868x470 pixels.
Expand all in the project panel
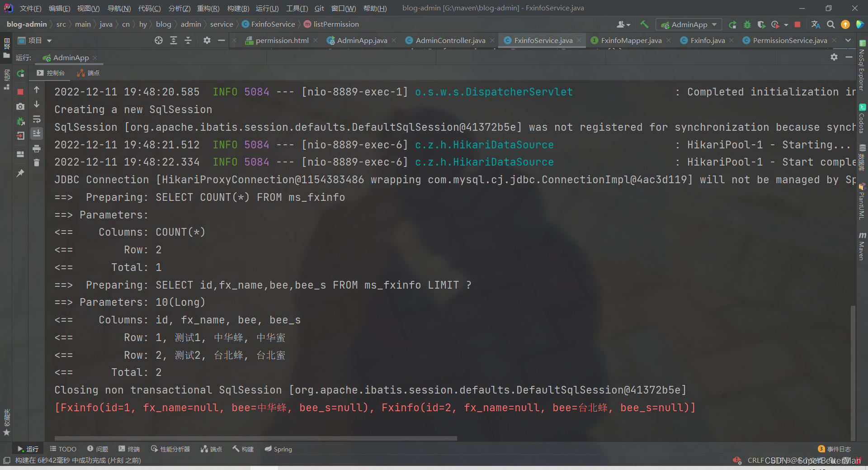click(174, 41)
